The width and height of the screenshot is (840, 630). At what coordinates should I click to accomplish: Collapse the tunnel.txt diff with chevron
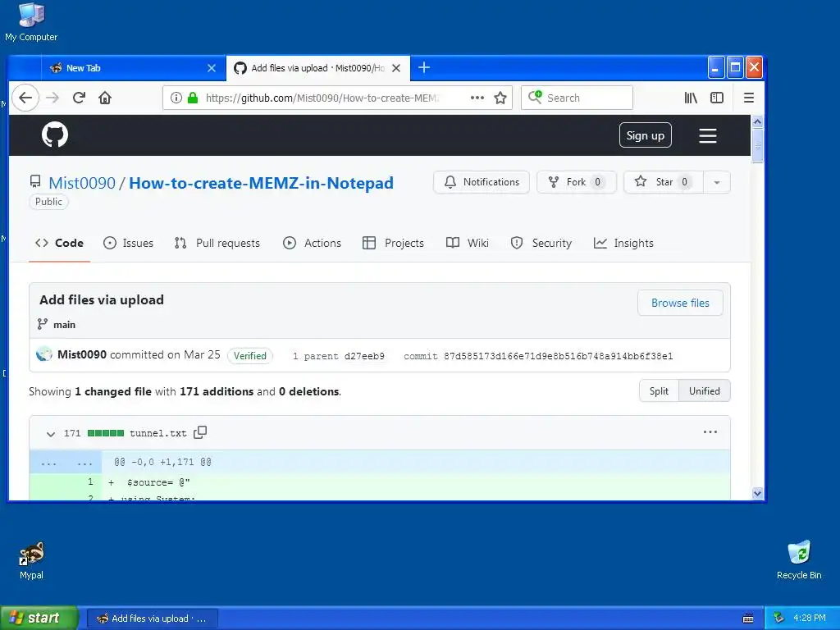[50, 433]
